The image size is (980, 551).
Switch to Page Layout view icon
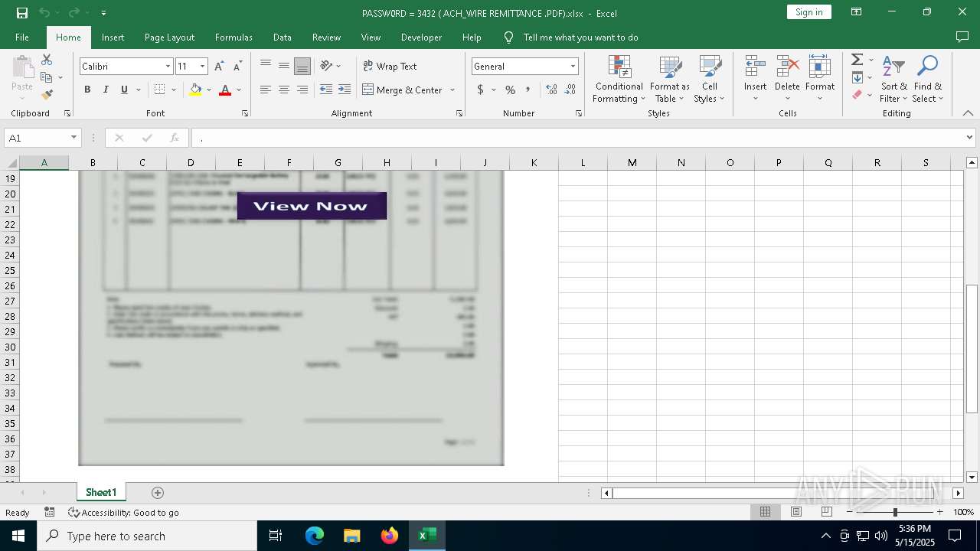point(795,512)
